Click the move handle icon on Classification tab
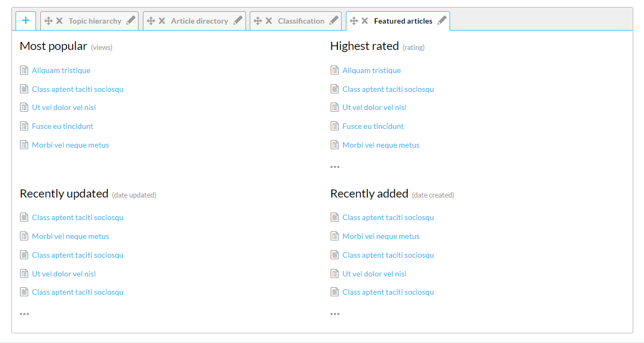The image size is (644, 343). pos(258,21)
